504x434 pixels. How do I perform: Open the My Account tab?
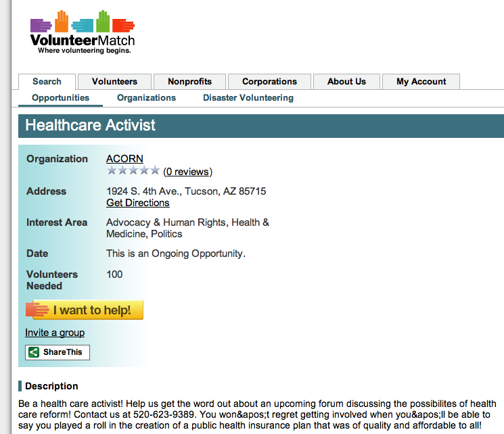click(x=421, y=82)
